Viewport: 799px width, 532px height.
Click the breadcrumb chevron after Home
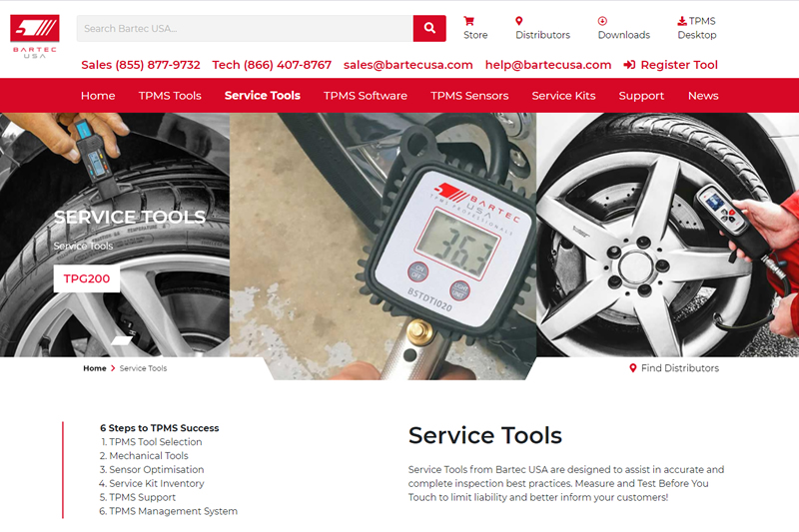113,368
